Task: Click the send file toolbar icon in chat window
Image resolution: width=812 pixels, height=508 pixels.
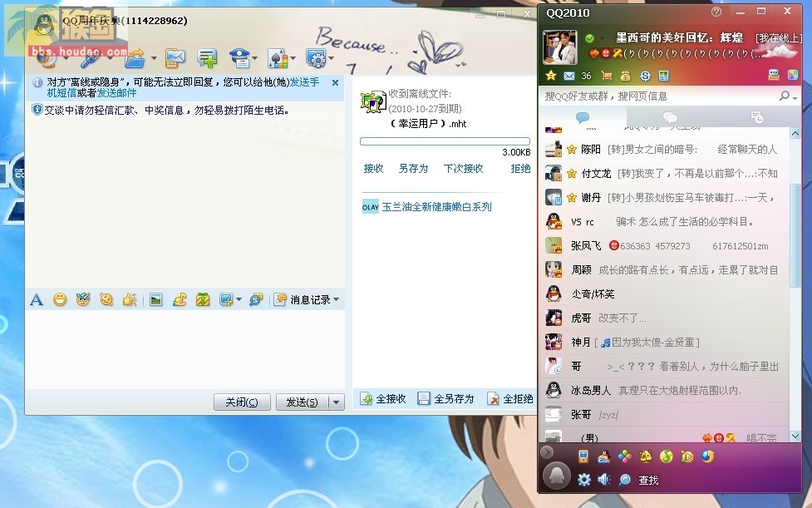Action: (135, 58)
